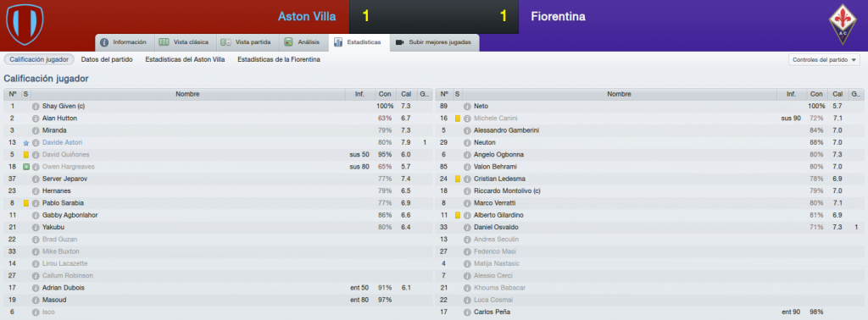Switch to the Vista clásica tab
Screen dimensions: 868x320
click(183, 42)
